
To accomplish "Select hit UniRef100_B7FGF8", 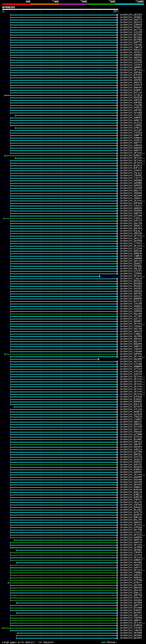I will [x=131, y=75].
